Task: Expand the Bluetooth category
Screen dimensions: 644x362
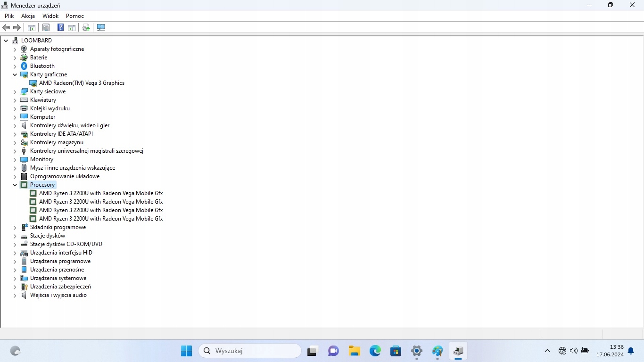Action: click(15, 66)
